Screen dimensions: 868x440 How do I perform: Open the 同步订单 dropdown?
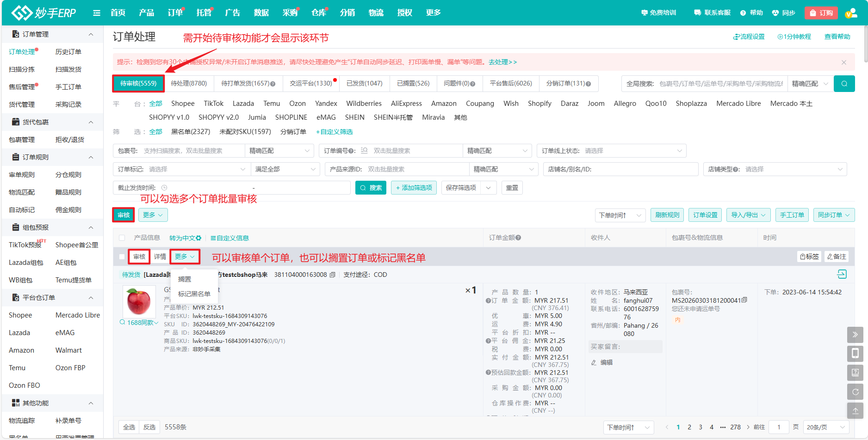coord(834,215)
